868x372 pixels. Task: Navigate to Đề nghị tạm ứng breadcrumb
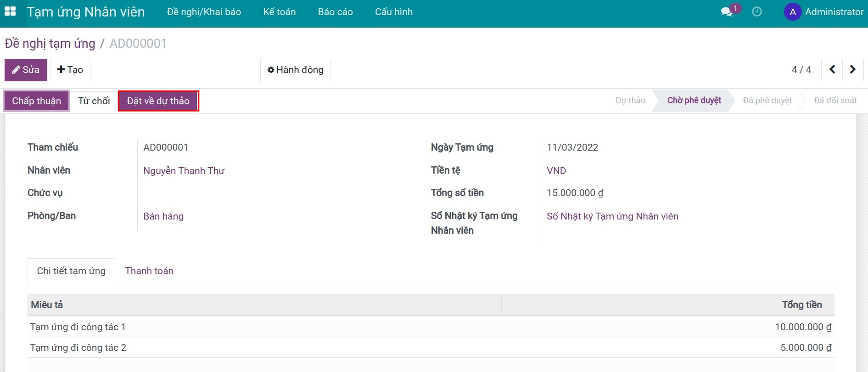pyautogui.click(x=50, y=44)
